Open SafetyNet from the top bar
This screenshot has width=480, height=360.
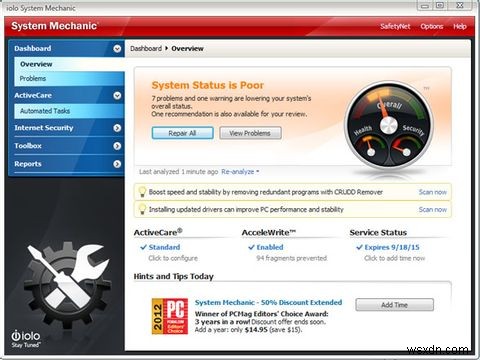point(395,26)
